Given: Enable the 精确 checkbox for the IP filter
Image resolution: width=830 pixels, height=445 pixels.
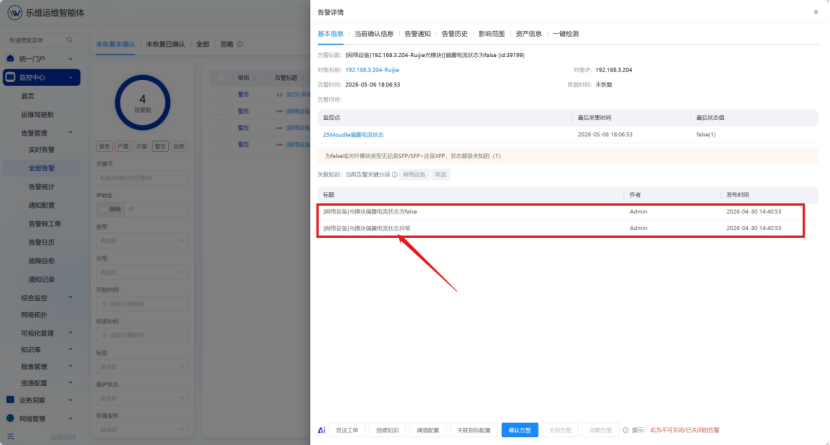Looking at the screenshot, I should pos(103,209).
